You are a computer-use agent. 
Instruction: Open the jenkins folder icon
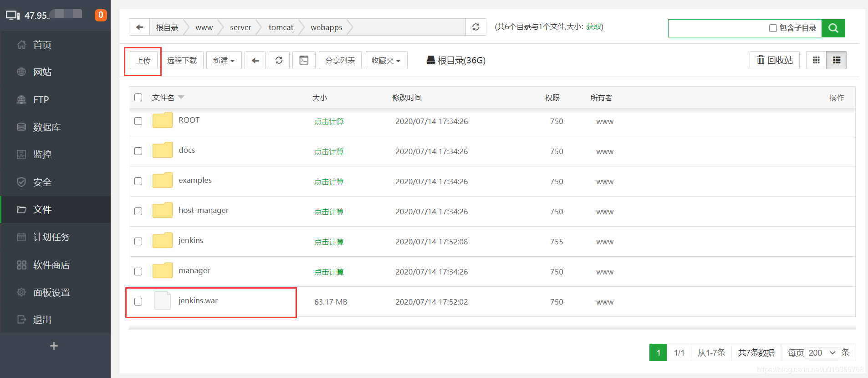(x=163, y=241)
